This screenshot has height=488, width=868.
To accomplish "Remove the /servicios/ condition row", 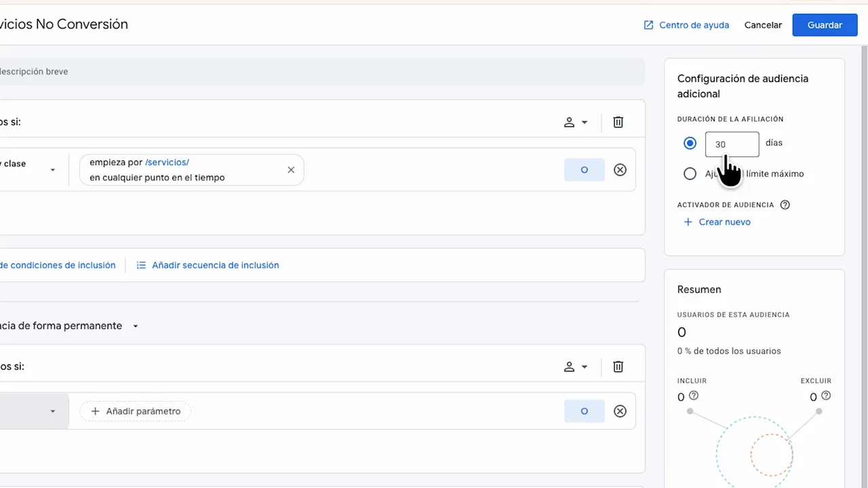I will click(620, 170).
